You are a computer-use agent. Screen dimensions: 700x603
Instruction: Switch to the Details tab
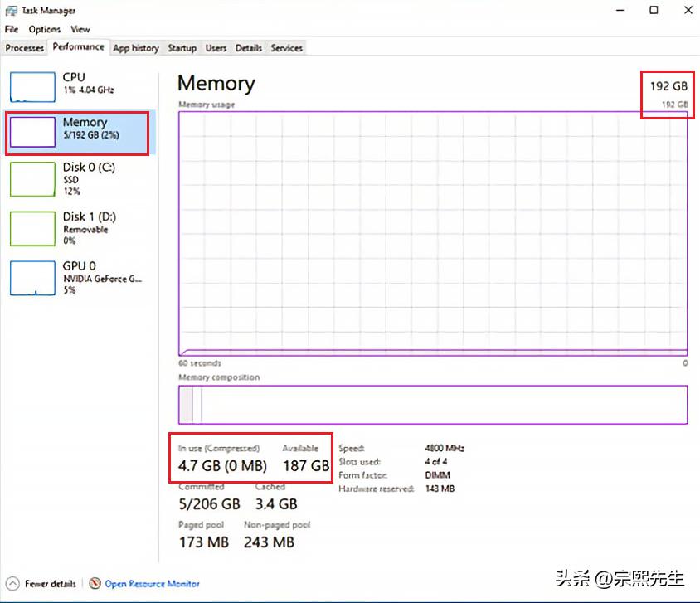[249, 48]
